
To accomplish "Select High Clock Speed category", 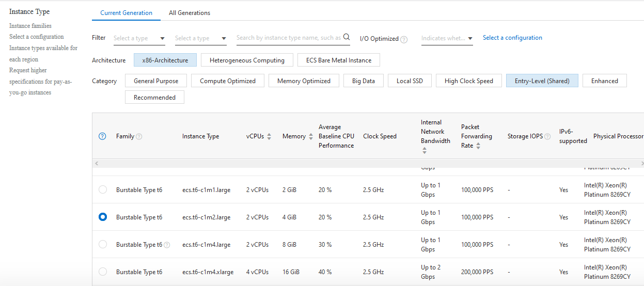I will 469,81.
